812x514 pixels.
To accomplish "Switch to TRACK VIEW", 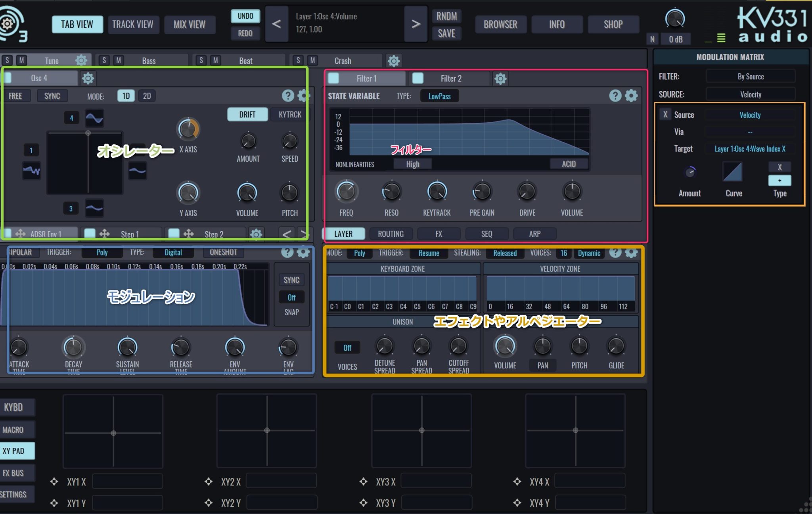I will tap(133, 25).
